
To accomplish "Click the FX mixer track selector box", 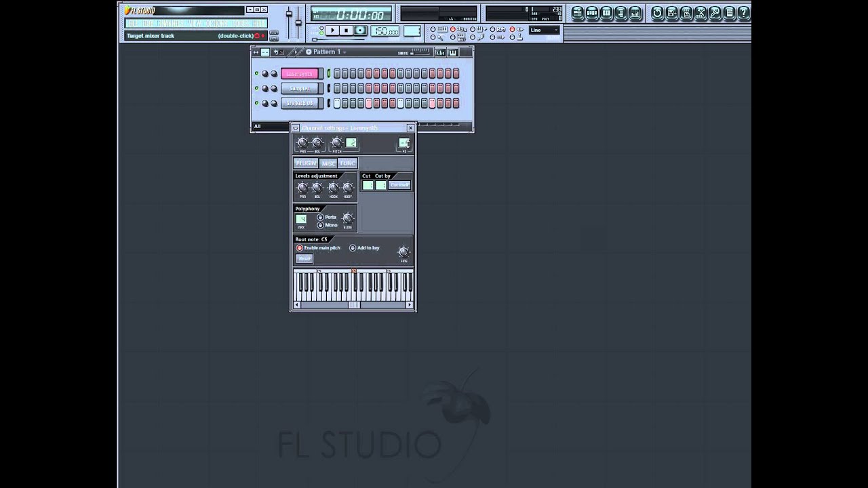I will [404, 142].
